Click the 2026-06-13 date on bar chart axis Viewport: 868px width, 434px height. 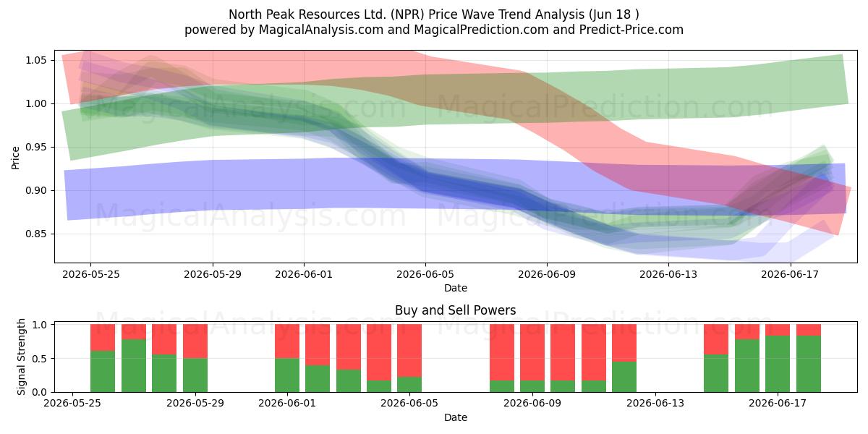[x=655, y=404]
